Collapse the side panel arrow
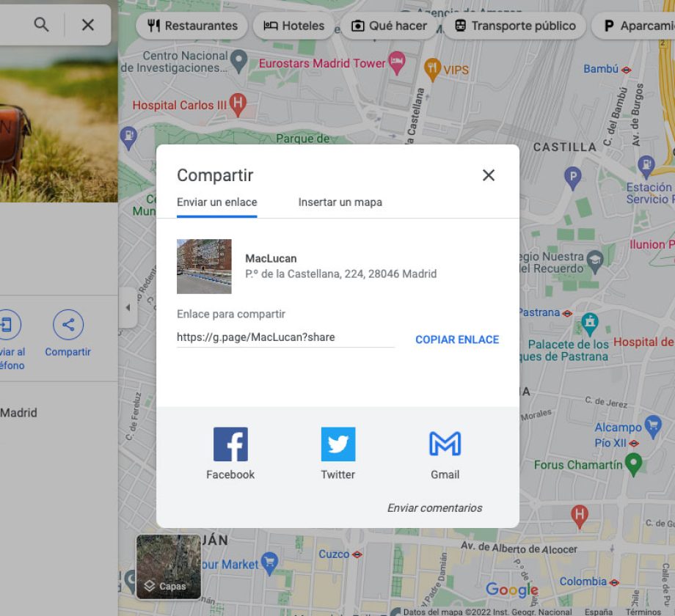Screen dimensions: 675x616 pyautogui.click(x=128, y=308)
